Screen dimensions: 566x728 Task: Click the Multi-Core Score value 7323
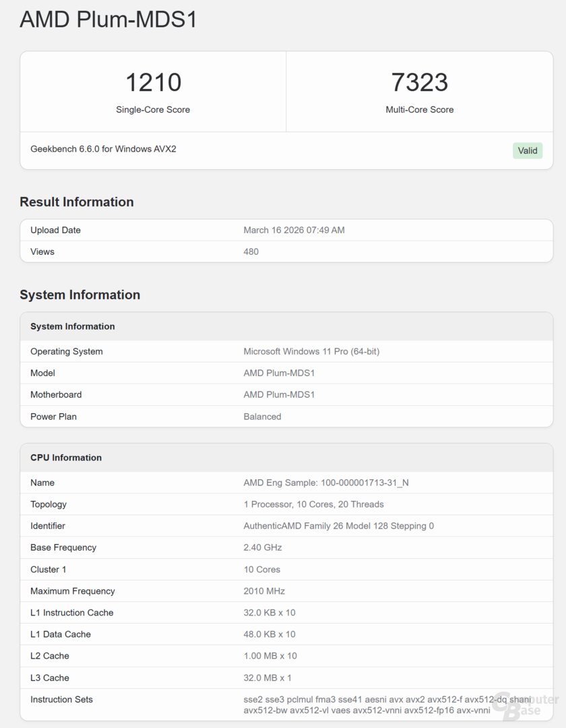point(420,82)
